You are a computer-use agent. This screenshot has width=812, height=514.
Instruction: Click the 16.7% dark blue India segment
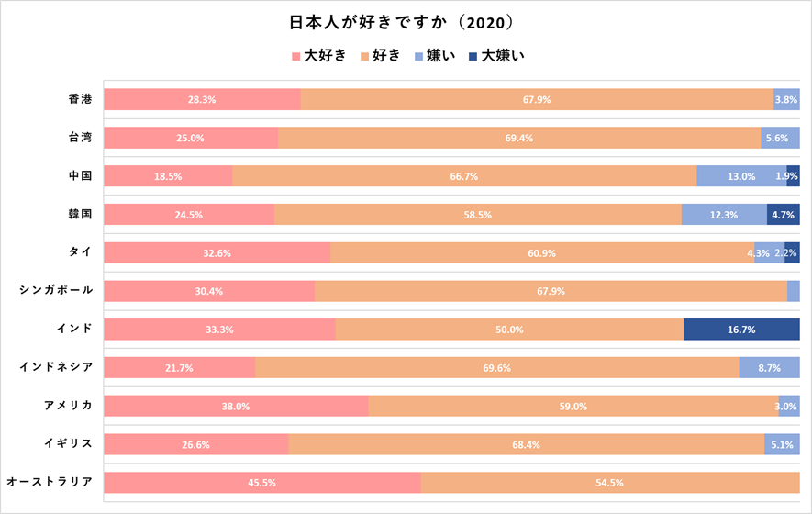pyautogui.click(x=741, y=330)
